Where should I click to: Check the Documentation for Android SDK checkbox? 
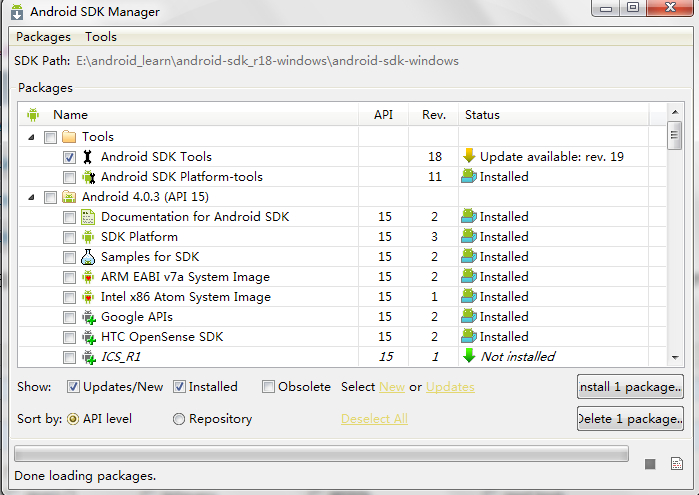pos(69,217)
